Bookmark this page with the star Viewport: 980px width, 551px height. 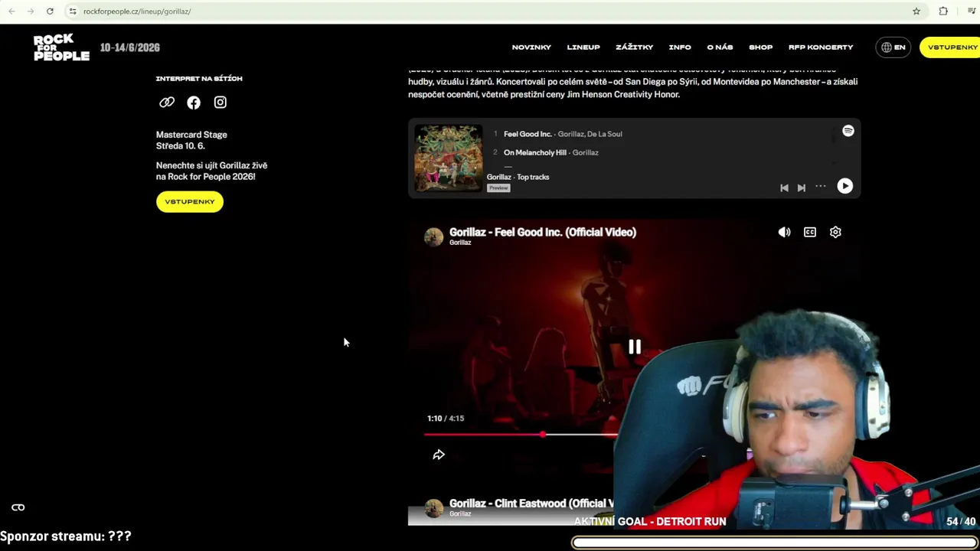pos(916,11)
